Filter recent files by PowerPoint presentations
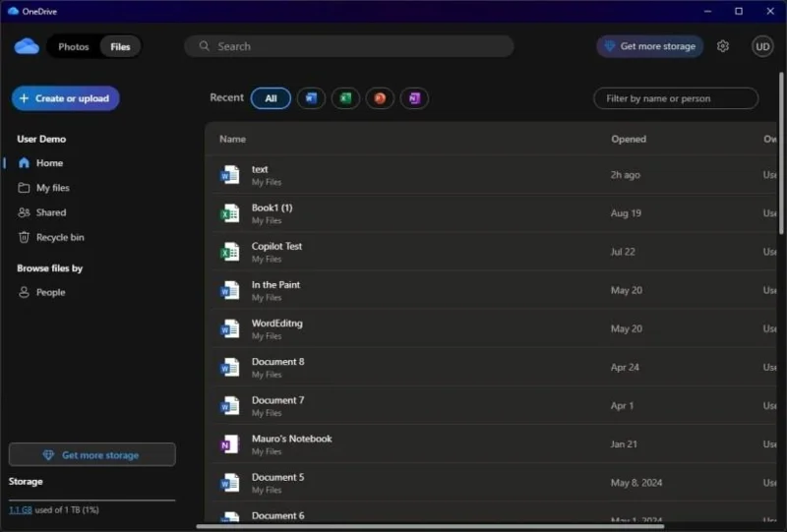The width and height of the screenshot is (787, 532). (x=380, y=98)
